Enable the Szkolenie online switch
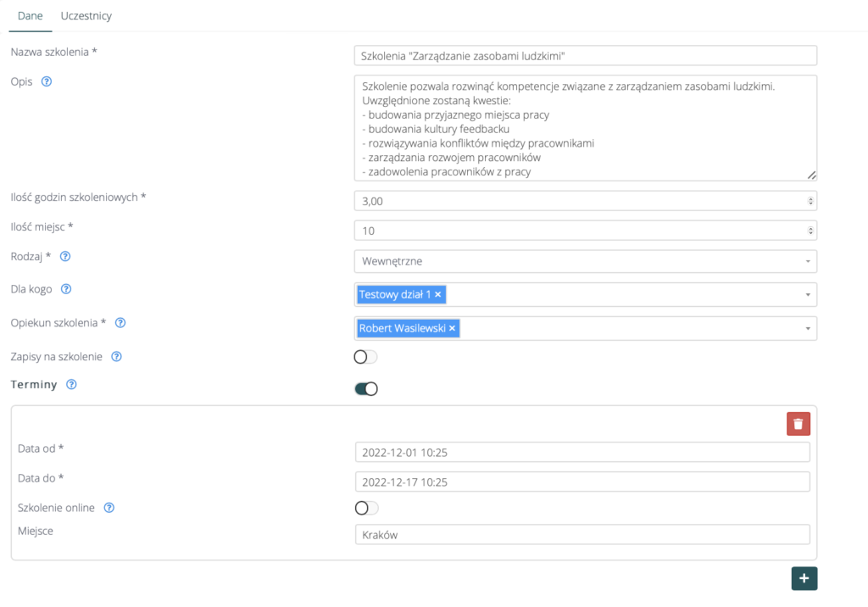The height and width of the screenshot is (607, 868). 366,508
